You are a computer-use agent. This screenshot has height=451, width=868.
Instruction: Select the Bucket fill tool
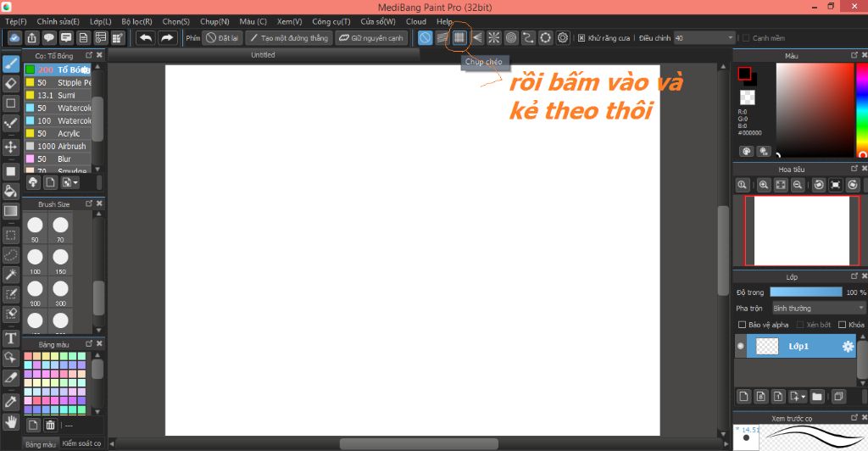[x=10, y=192]
